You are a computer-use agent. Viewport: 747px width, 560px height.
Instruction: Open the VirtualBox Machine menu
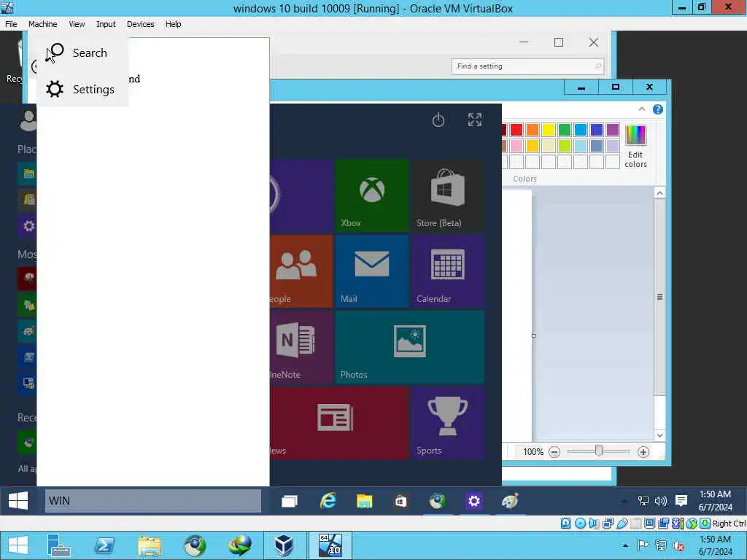42,24
